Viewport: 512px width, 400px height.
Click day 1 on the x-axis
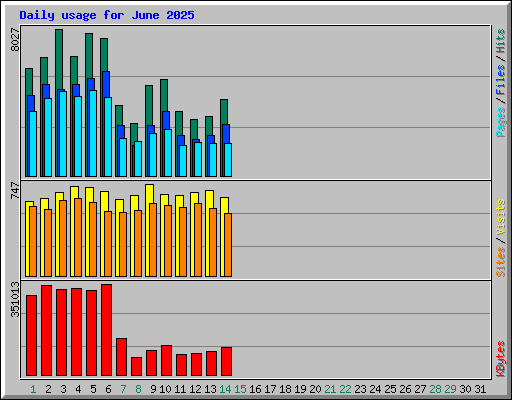(33, 389)
